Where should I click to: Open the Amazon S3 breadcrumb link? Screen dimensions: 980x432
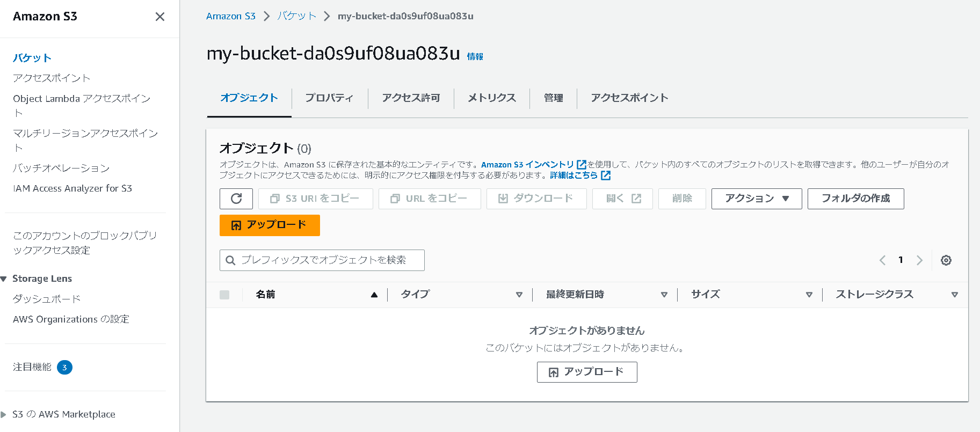click(x=231, y=16)
